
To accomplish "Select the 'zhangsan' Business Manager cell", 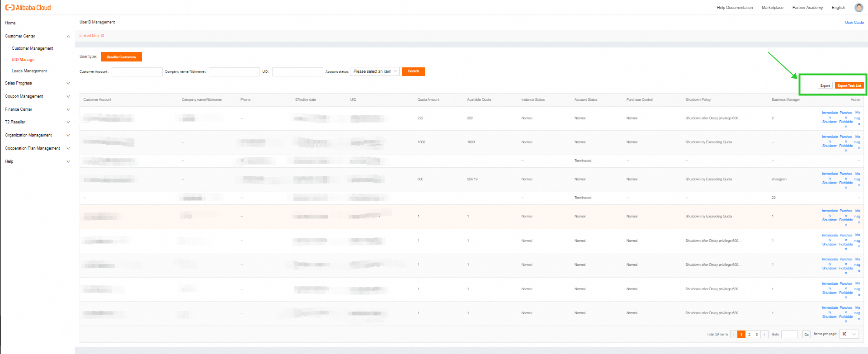I will click(x=779, y=179).
